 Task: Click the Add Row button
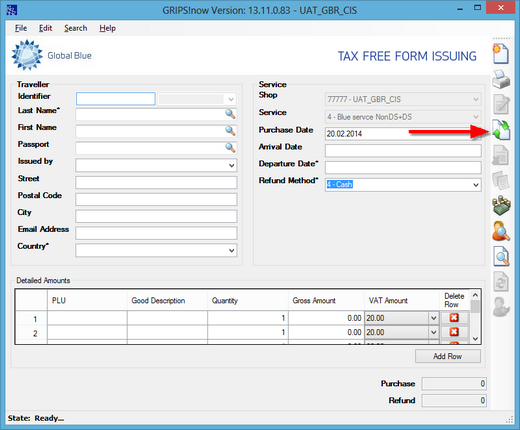click(448, 356)
